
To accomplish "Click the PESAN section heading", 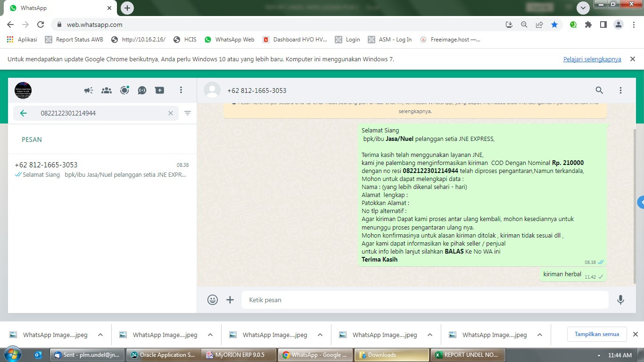I will 32,140.
